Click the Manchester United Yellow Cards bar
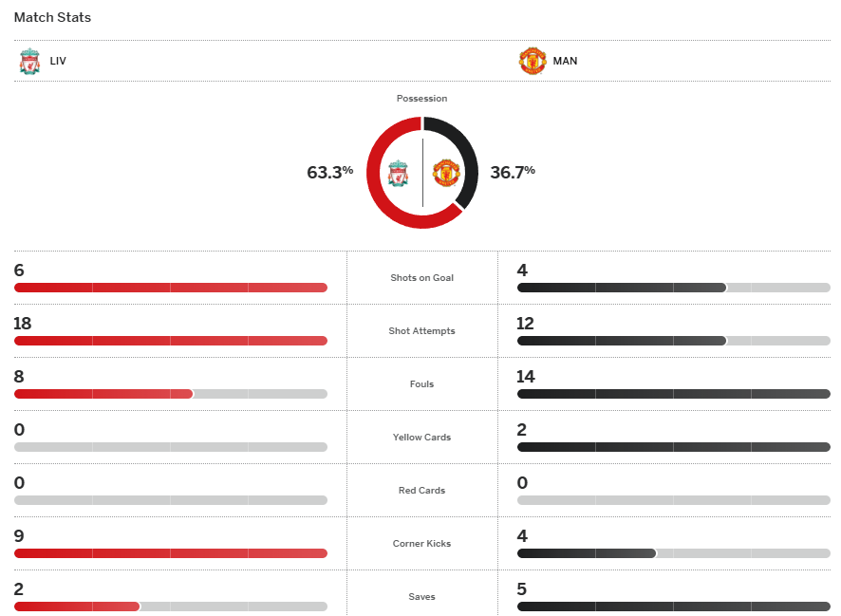 [674, 447]
